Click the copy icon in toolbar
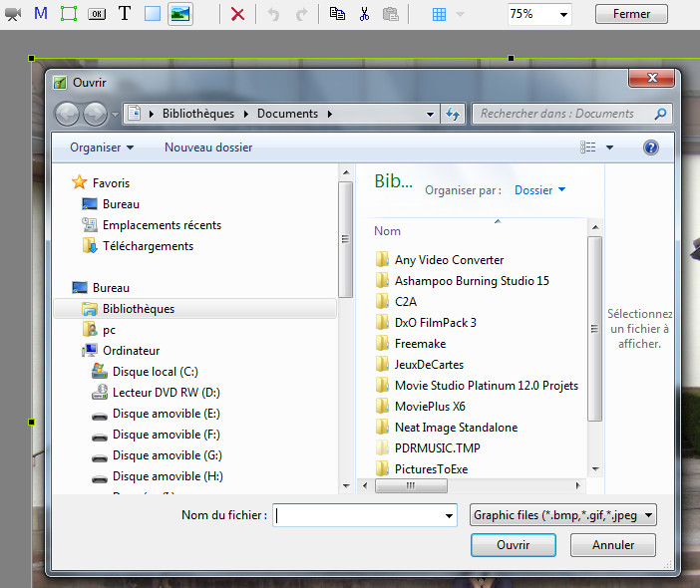 [x=337, y=14]
